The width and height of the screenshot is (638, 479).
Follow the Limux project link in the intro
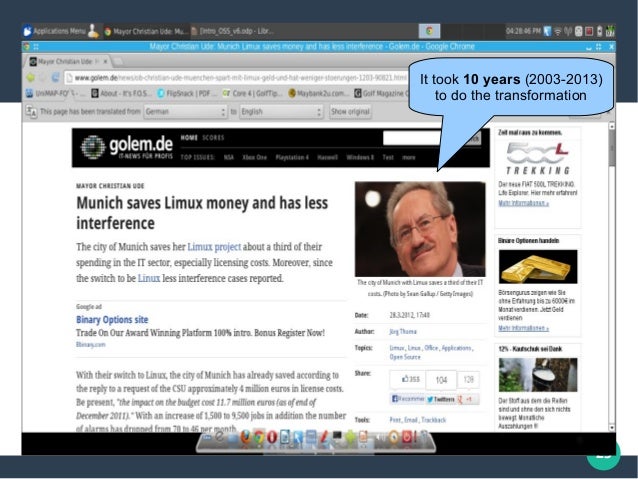click(x=214, y=247)
